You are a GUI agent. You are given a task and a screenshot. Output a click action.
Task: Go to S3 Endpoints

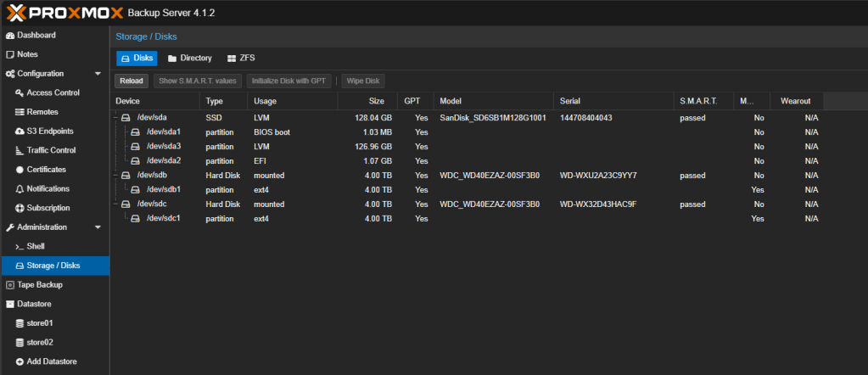click(49, 132)
